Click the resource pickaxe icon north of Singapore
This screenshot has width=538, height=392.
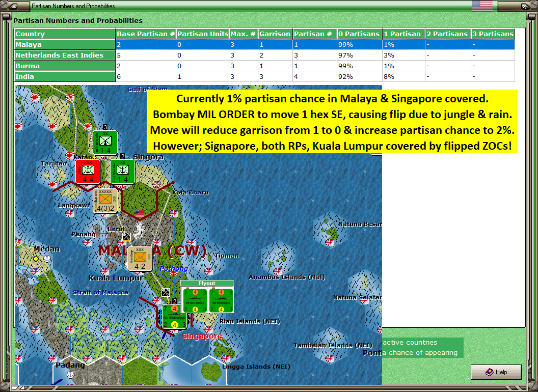click(166, 292)
